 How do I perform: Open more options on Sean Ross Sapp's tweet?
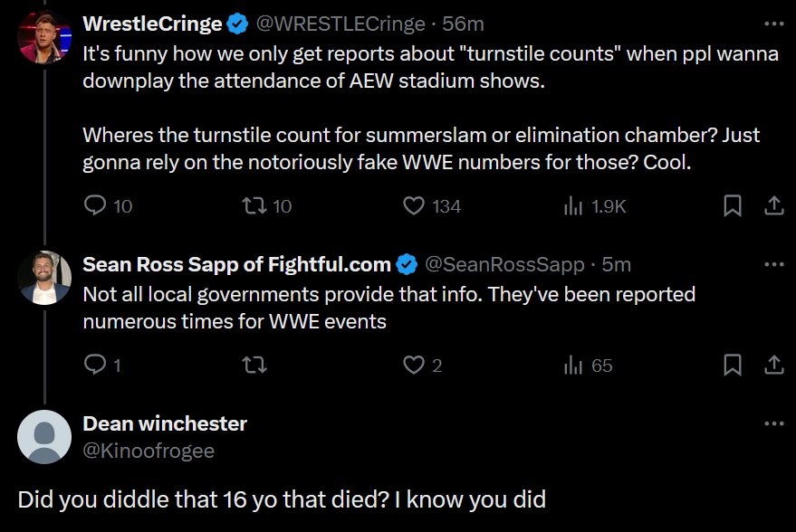774,264
